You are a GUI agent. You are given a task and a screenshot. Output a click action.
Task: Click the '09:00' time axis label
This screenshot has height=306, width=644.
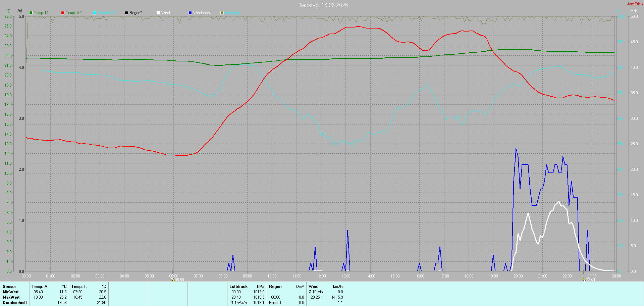coord(248,276)
